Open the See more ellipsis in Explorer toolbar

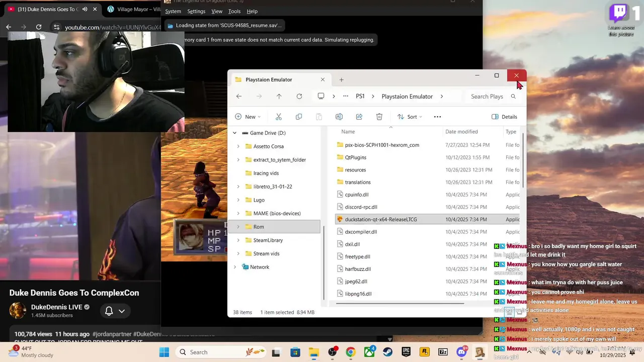pyautogui.click(x=437, y=117)
